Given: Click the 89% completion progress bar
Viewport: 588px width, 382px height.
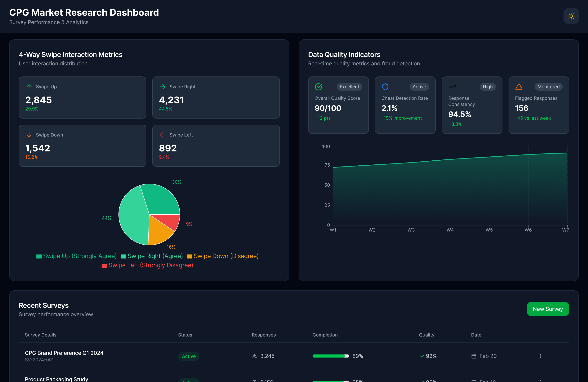Looking at the screenshot, I should pyautogui.click(x=331, y=356).
